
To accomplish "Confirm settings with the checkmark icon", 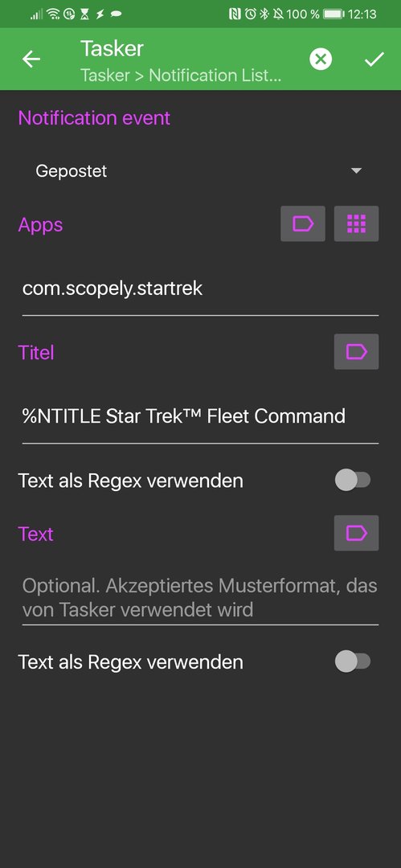I will (374, 59).
